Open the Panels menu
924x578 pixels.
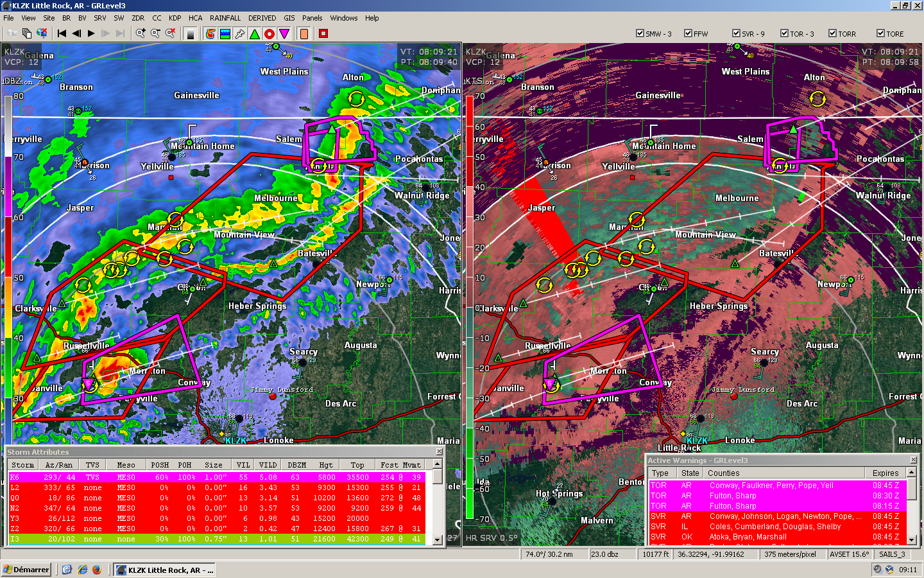coord(312,18)
